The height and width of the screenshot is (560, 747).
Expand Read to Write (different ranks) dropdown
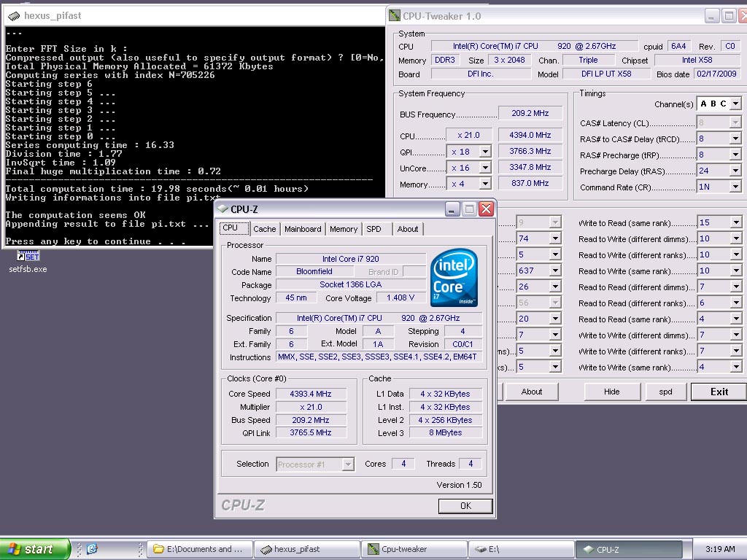737,254
